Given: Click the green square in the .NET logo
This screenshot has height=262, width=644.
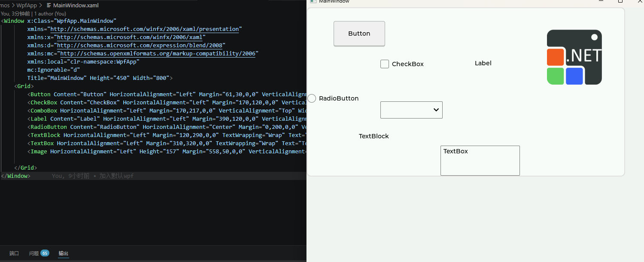Looking at the screenshot, I should [555, 75].
